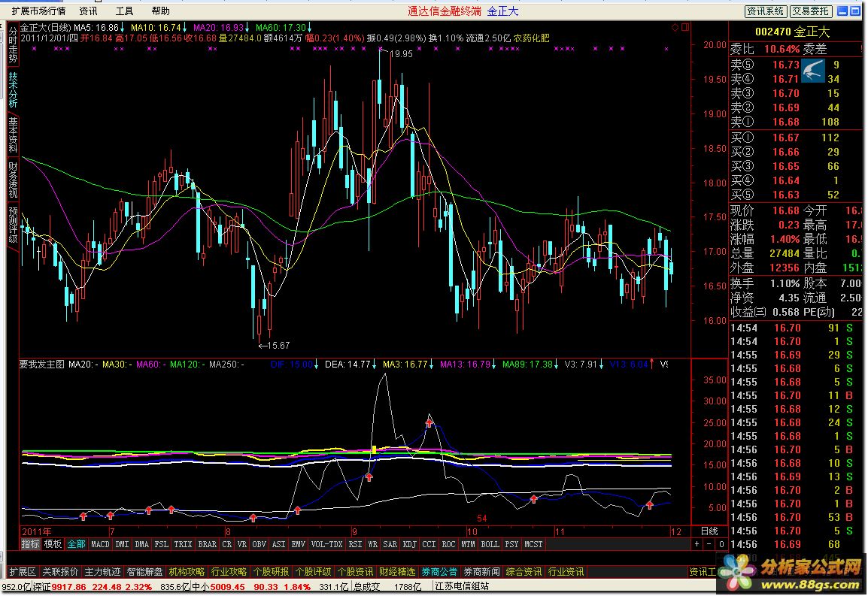868x596 pixels.
Task: Click the minus zoom button below chart
Action: [x=709, y=545]
